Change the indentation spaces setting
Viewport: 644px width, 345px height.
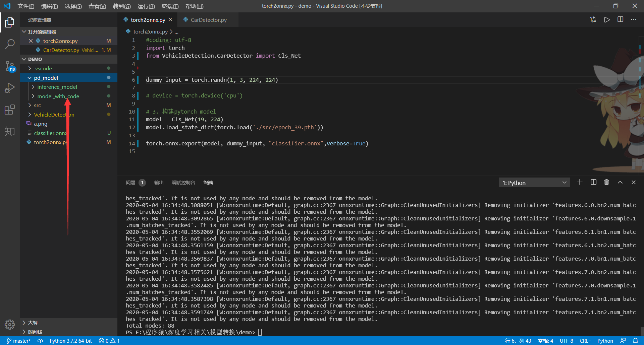coord(545,341)
